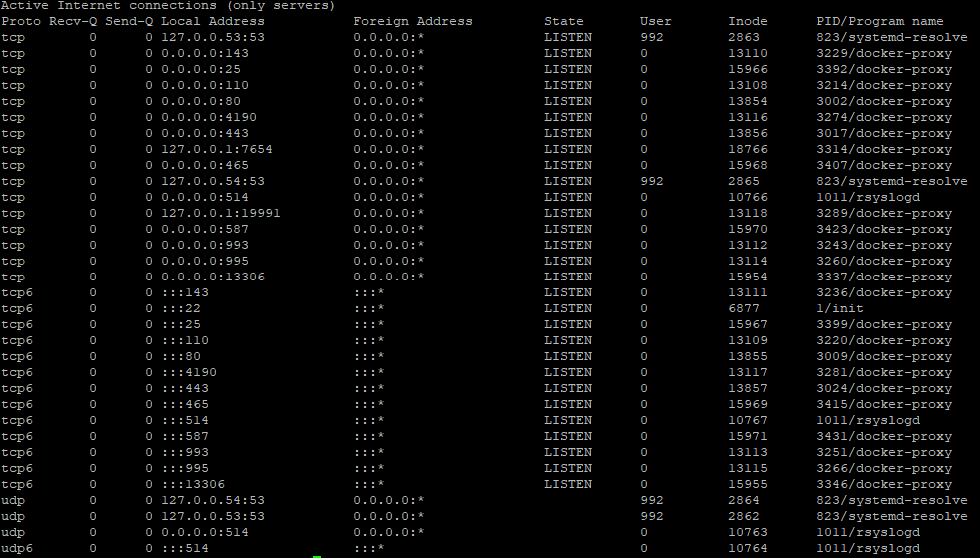Screen dimensions: 980x558
Task: Select local address 0.0.0.0:25
Action: [201, 69]
